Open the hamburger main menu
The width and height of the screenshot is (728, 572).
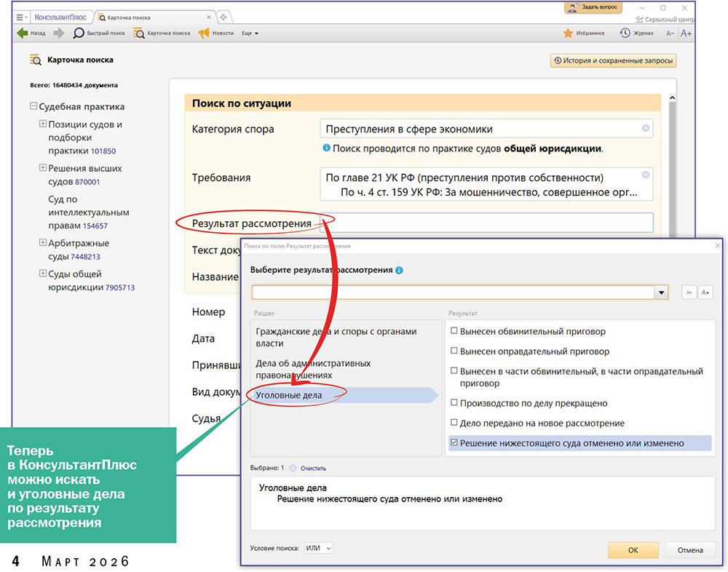point(20,17)
